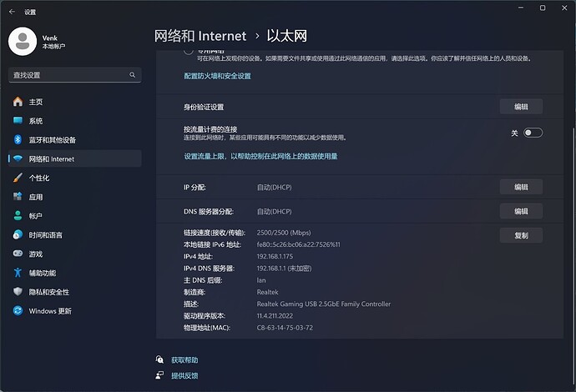The image size is (576, 392).
Task: Click Realtek Gaming USB 2.5GbE Family Controller text
Action: coord(324,304)
